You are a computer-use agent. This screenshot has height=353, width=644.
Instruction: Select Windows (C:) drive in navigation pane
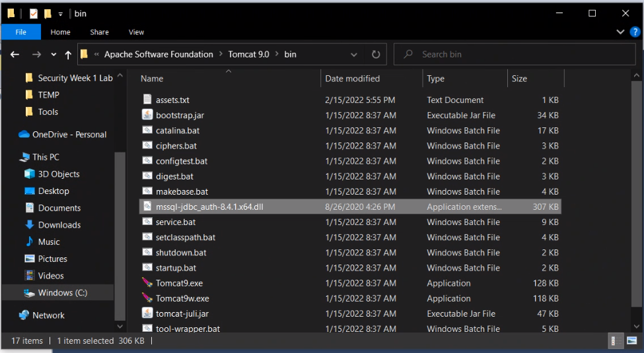(x=62, y=293)
